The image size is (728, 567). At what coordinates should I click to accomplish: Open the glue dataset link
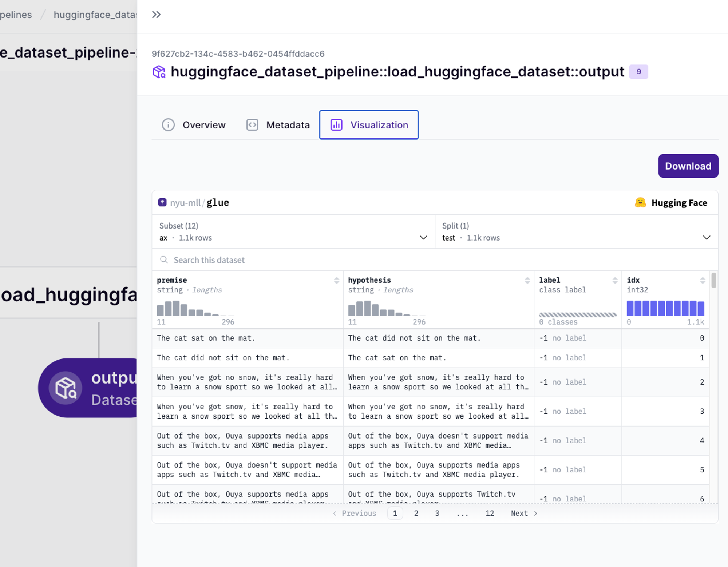(x=218, y=203)
